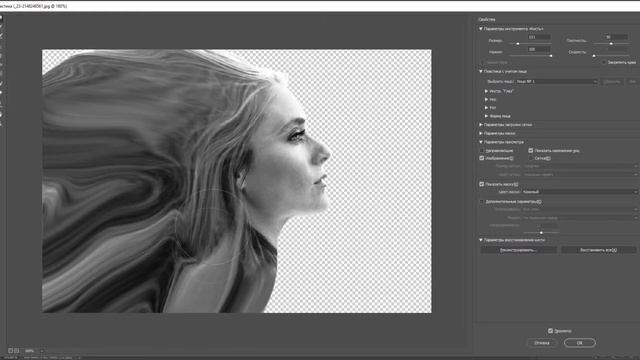The width and height of the screenshot is (640, 360).
Task: Click the zoom out minus icon
Action: point(10,351)
